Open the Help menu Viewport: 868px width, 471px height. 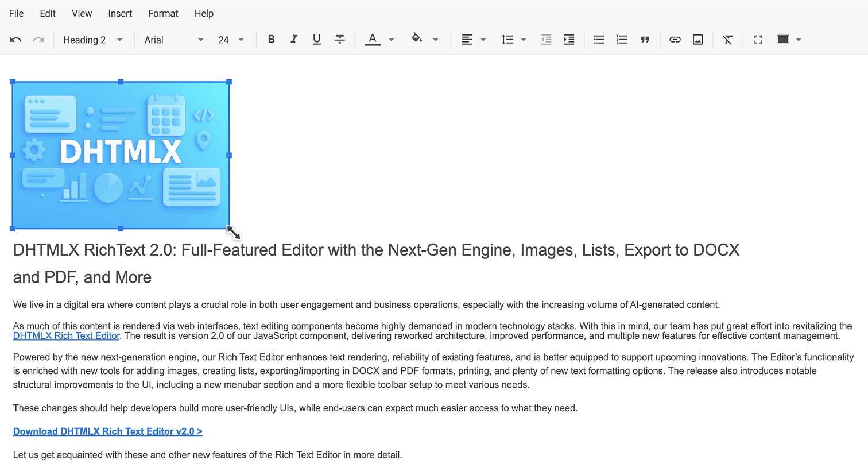(204, 13)
